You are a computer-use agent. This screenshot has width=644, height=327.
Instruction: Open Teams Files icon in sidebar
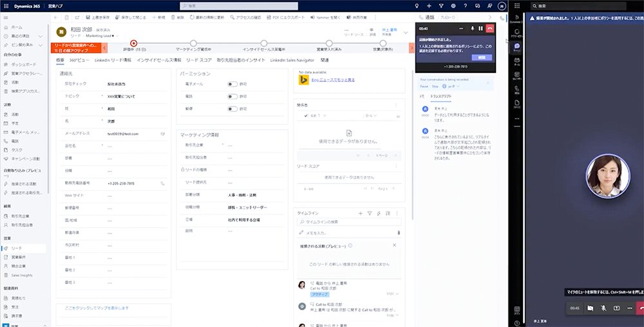click(x=517, y=103)
